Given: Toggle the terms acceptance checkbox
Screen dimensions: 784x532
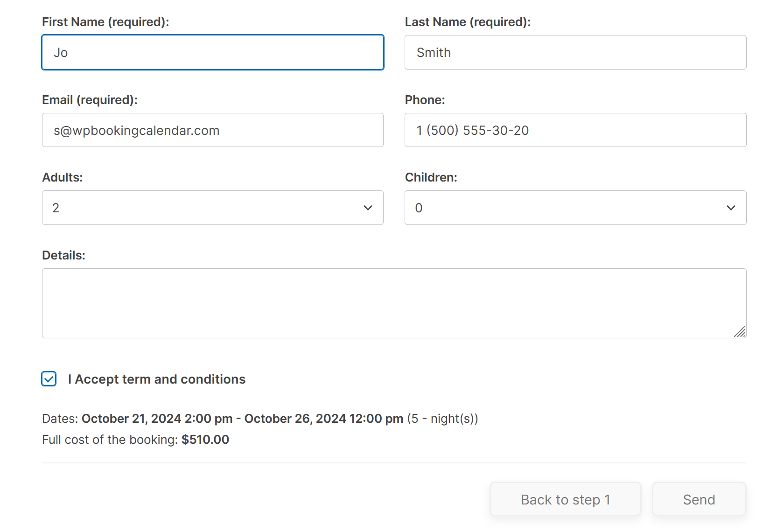Looking at the screenshot, I should tap(49, 379).
